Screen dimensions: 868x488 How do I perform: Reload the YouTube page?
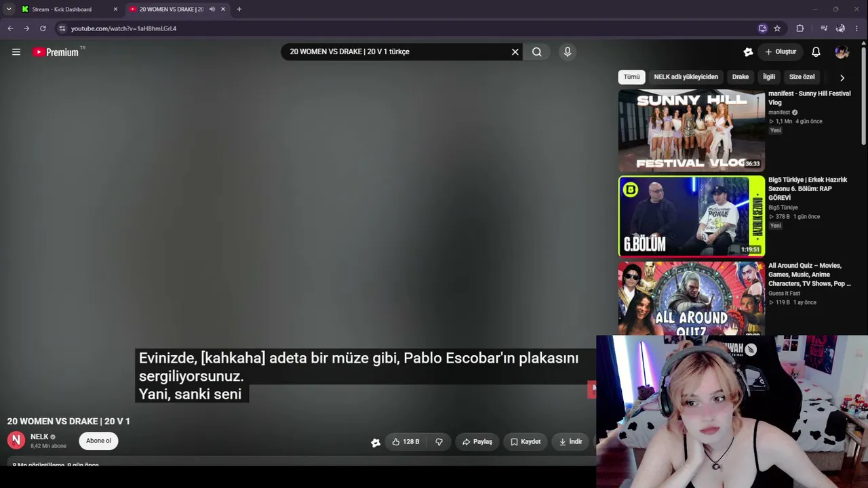(x=43, y=28)
